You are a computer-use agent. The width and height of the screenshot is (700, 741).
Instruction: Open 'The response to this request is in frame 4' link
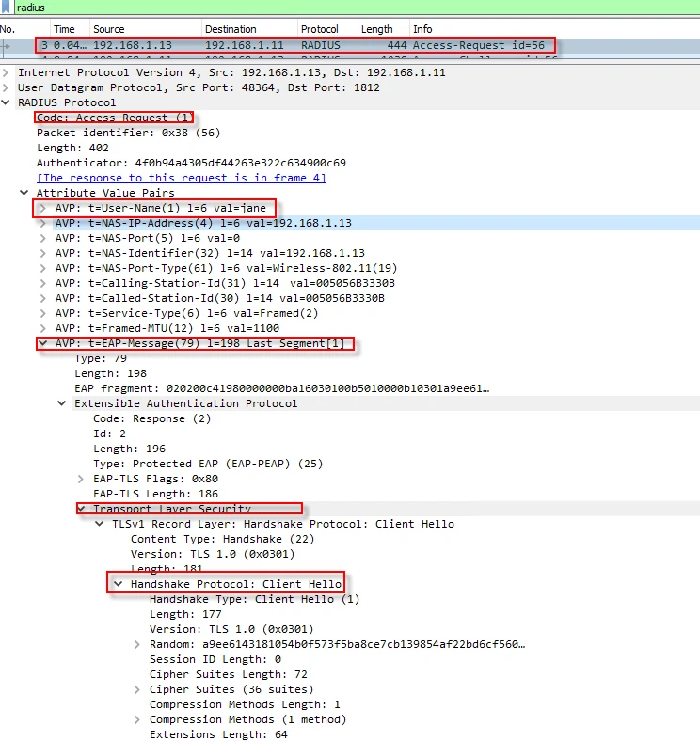182,178
